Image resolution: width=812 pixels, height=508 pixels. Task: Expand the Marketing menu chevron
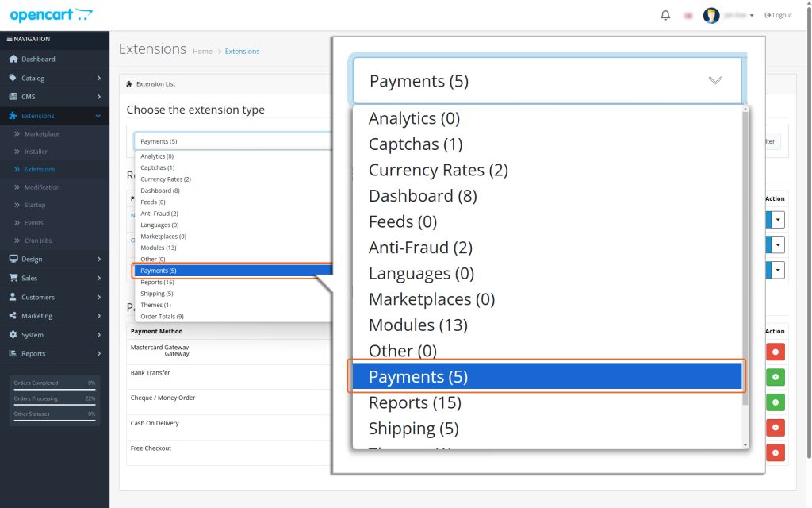click(x=99, y=316)
